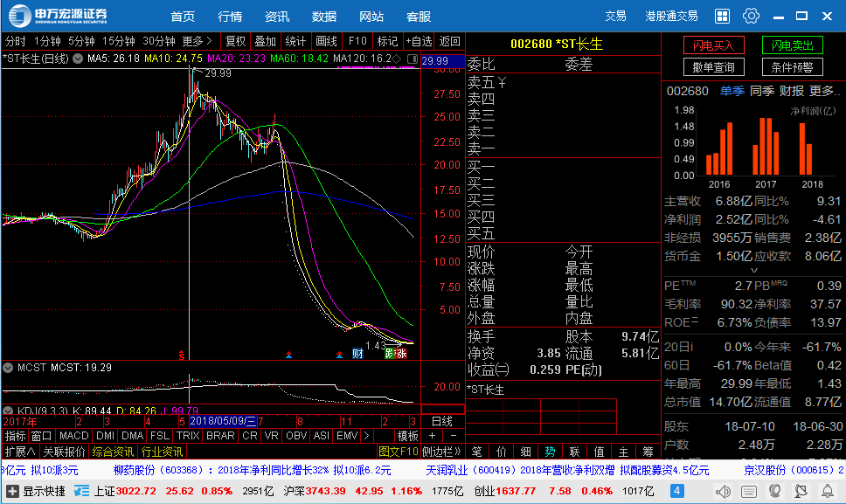Image resolution: width=846 pixels, height=504 pixels.
Task: Click 交易 in title bar
Action: [x=615, y=17]
